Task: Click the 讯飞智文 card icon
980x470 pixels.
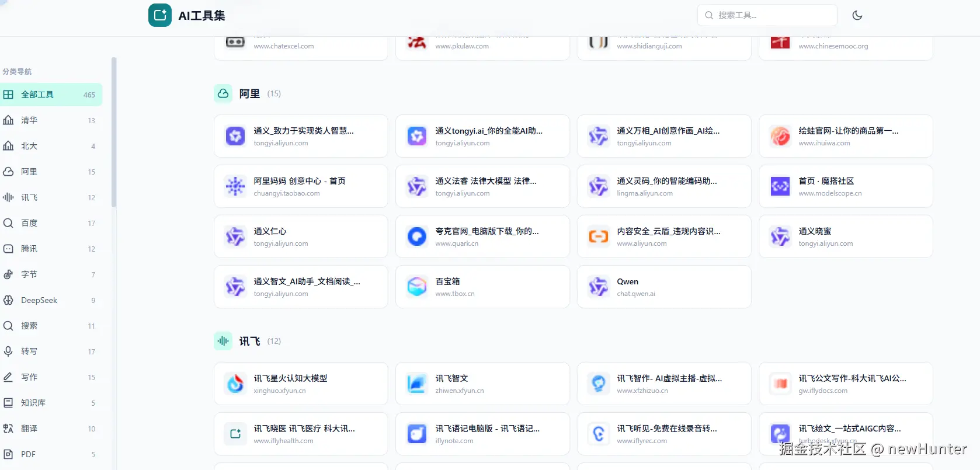Action: 417,384
